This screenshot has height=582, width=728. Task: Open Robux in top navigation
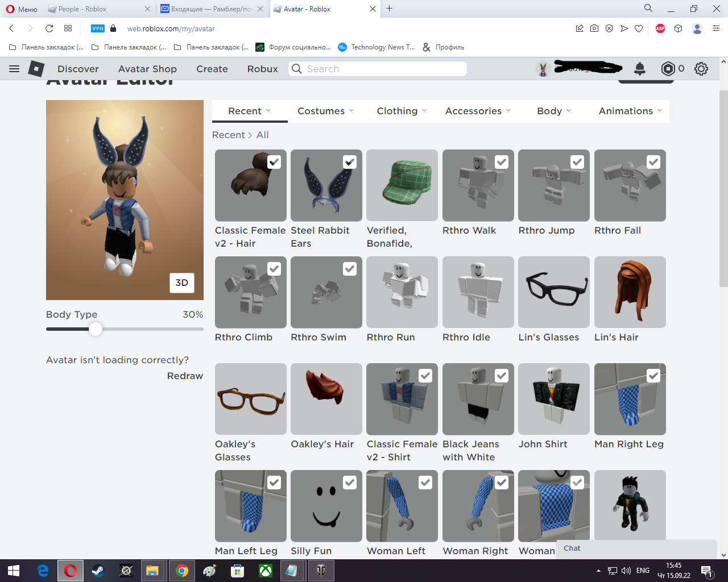[x=263, y=69]
